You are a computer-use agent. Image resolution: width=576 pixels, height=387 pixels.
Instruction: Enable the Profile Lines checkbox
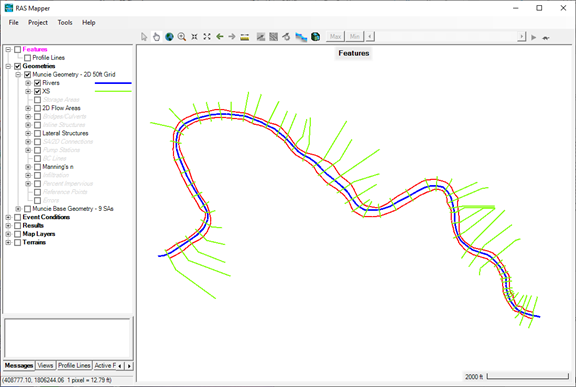(28, 58)
